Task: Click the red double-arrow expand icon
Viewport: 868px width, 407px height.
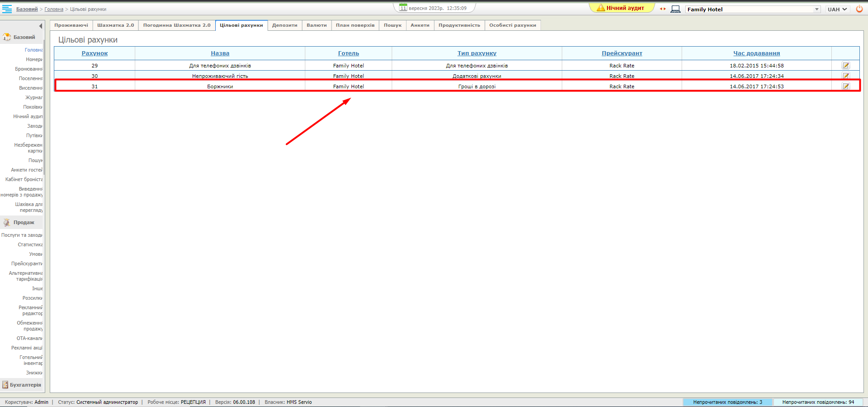Action: [x=663, y=9]
